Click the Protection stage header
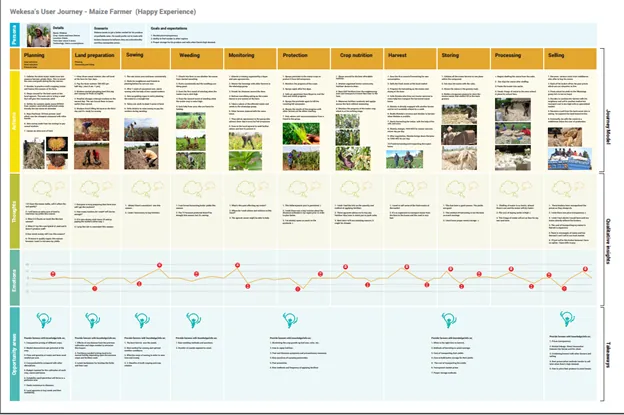Screen dimensions: 624x415 pyautogui.click(x=304, y=58)
